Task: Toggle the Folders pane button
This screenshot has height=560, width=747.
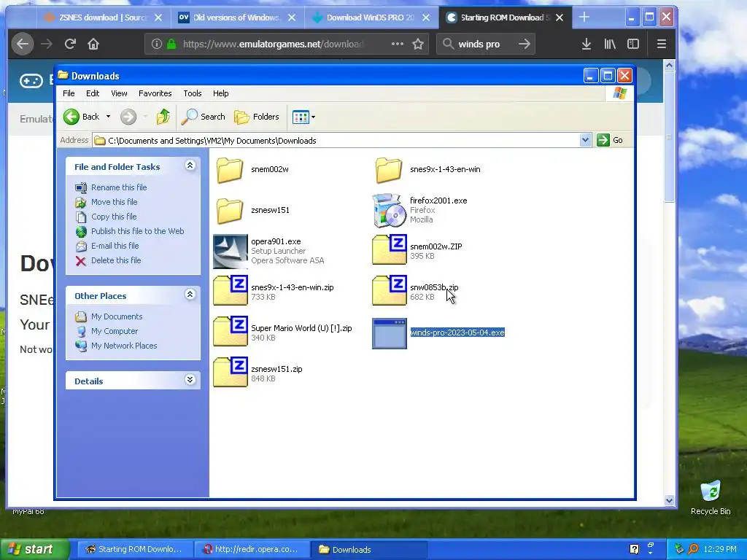Action: pyautogui.click(x=256, y=117)
